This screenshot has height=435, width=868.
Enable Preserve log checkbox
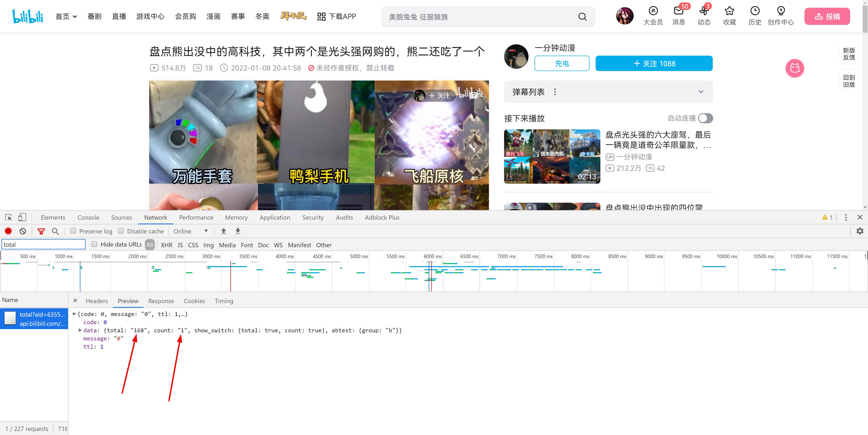point(73,231)
